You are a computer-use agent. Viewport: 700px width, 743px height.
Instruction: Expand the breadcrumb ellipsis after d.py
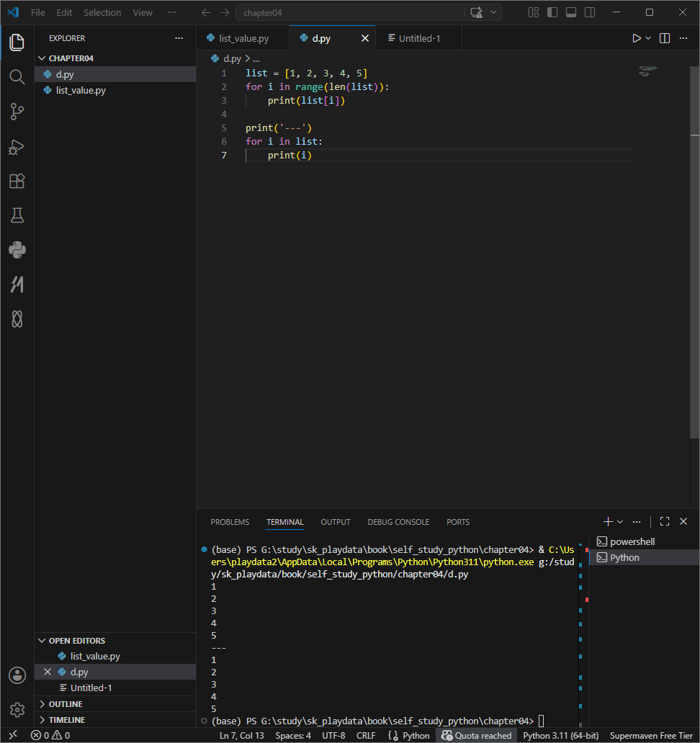[256, 59]
